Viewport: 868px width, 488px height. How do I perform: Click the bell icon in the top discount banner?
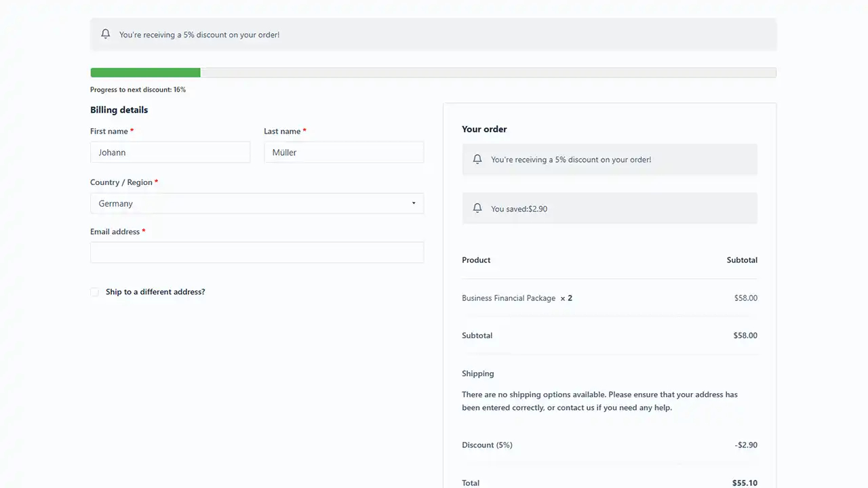point(105,34)
